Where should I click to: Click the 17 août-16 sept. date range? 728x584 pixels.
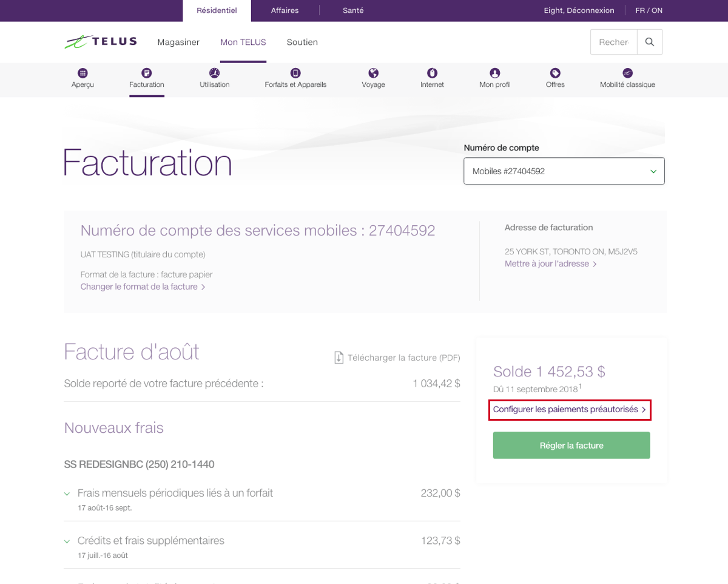[105, 508]
